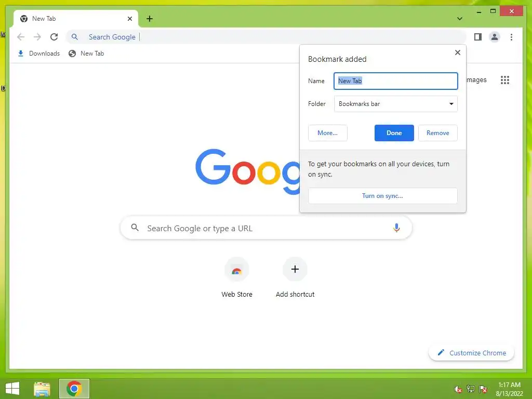532x399 pixels.
Task: Close the Bookmark added popup
Action: pyautogui.click(x=457, y=52)
